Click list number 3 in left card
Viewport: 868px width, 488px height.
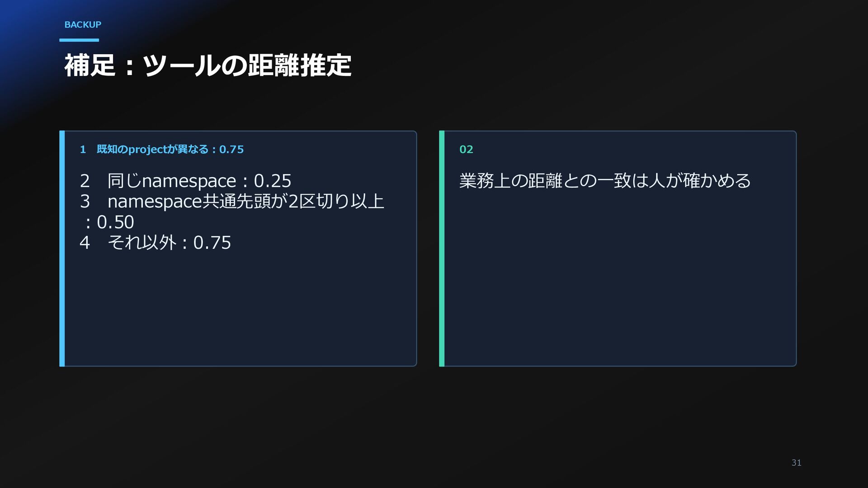[85, 202]
